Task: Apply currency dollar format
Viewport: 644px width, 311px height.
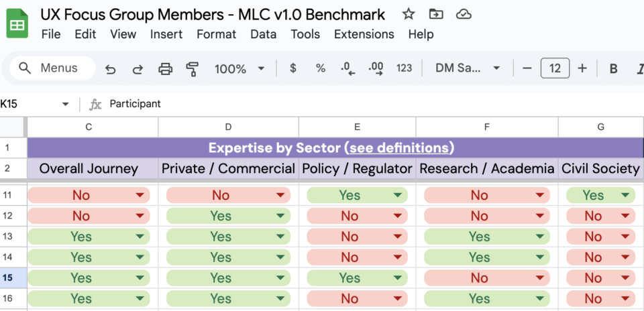Action: tap(293, 68)
